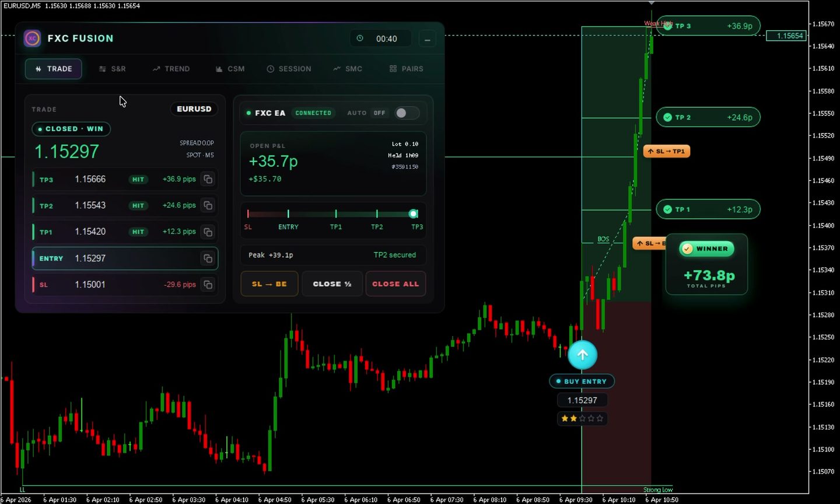Click the cyan buy entry arrow circle

[582, 355]
